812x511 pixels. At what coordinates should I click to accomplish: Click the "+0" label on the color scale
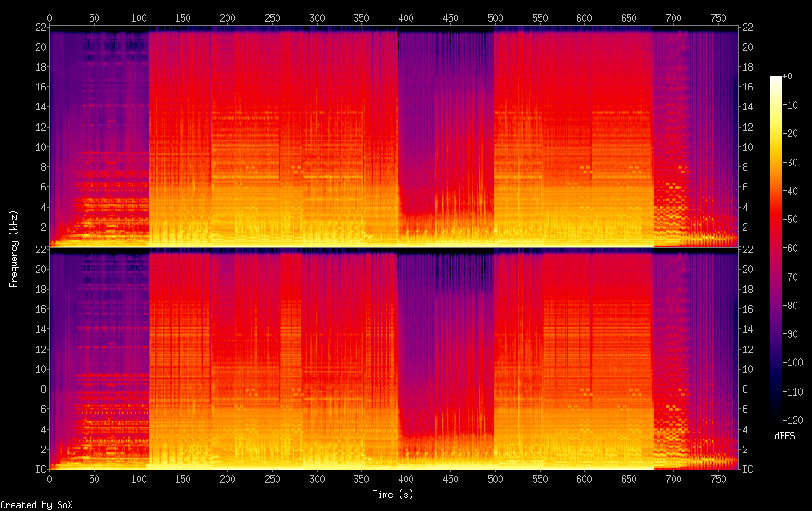pyautogui.click(x=787, y=77)
